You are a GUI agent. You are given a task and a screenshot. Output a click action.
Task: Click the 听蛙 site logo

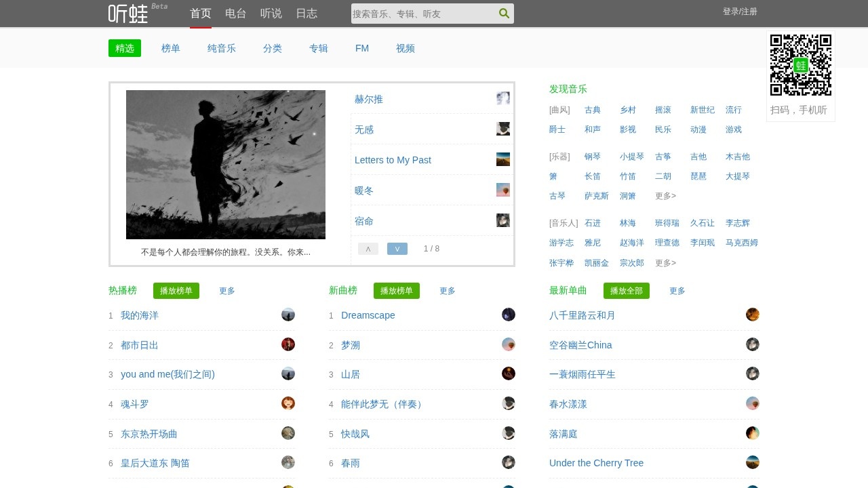pyautogui.click(x=128, y=13)
